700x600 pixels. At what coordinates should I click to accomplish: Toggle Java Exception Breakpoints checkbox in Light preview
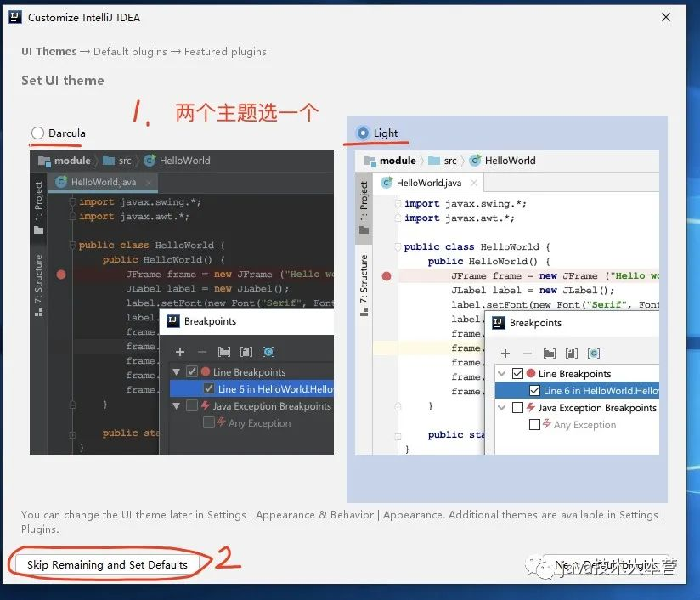[517, 407]
